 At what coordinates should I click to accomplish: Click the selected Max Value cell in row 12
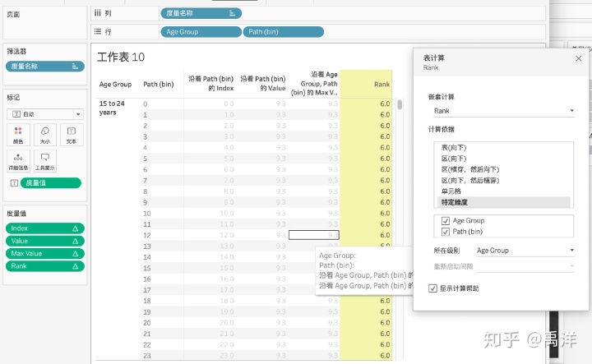click(x=314, y=235)
